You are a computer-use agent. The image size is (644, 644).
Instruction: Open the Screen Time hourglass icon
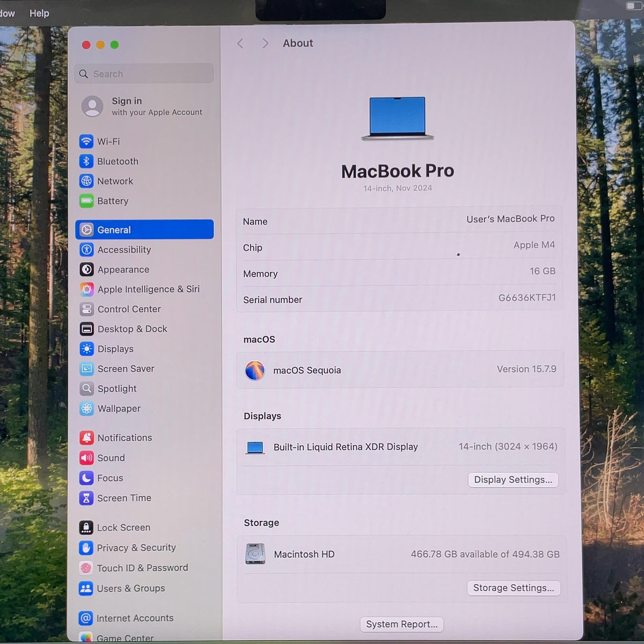click(86, 498)
